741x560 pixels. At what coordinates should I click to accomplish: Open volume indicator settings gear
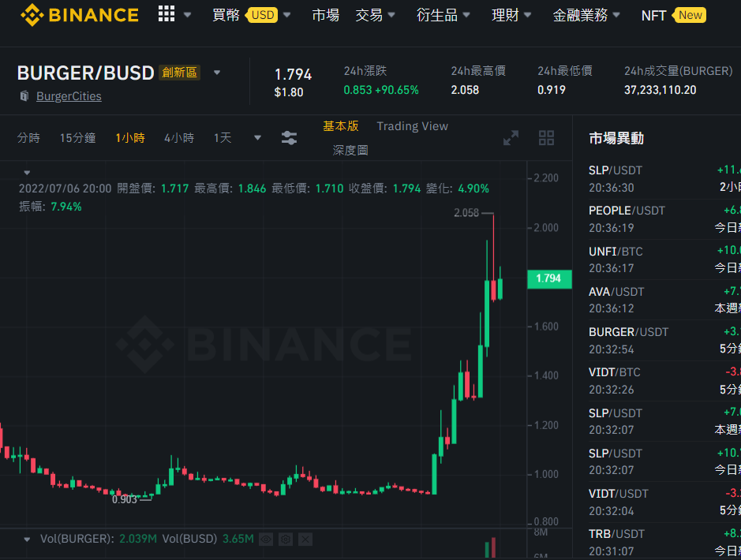click(286, 539)
